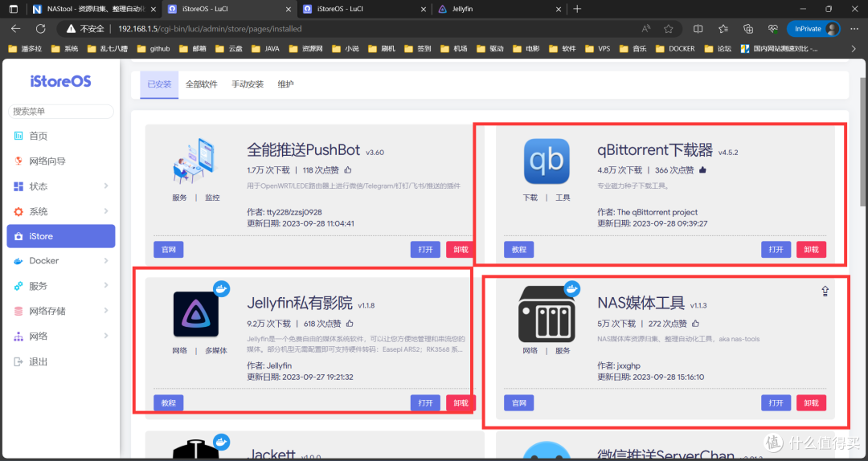Click the thumbs-up icon on NAS媒体工具 card

coord(695,323)
